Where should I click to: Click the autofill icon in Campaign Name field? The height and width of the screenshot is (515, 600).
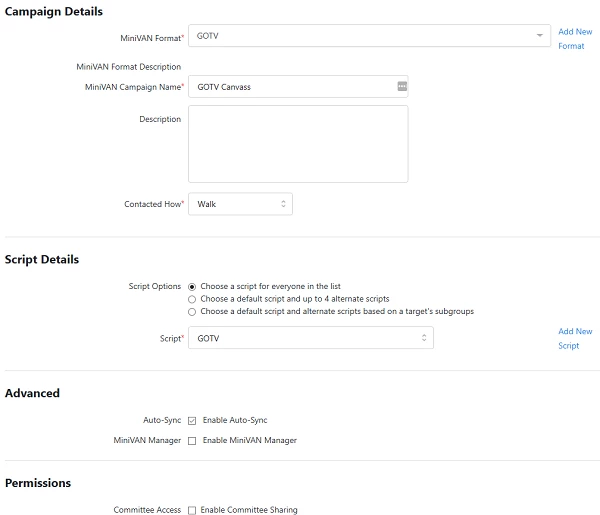click(x=402, y=86)
